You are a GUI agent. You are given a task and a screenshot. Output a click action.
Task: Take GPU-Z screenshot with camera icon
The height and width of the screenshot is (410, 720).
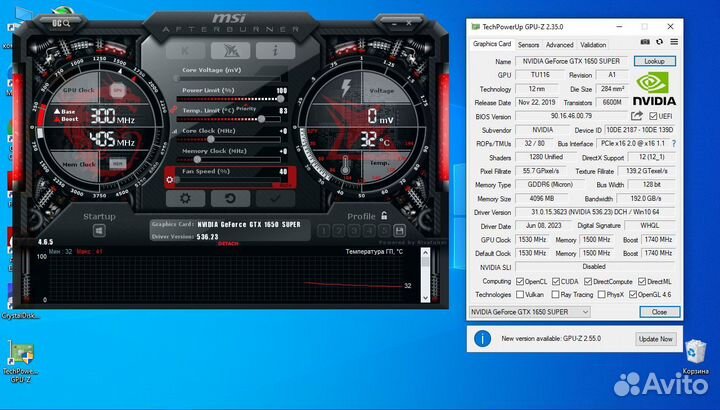pyautogui.click(x=645, y=42)
